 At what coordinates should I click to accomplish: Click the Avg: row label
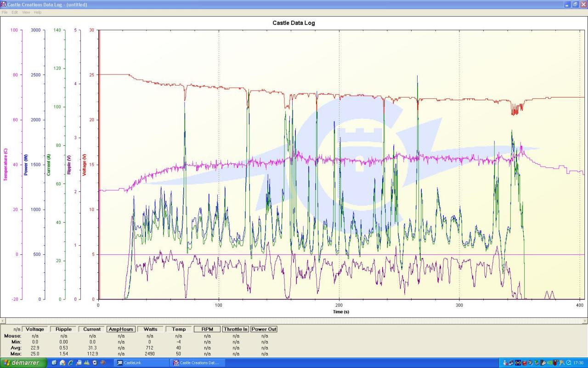16,348
